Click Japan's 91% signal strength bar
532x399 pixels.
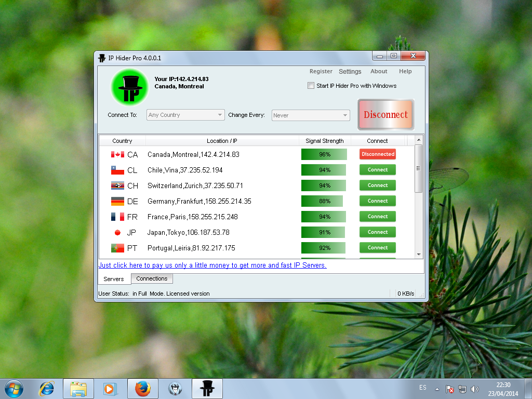(323, 232)
